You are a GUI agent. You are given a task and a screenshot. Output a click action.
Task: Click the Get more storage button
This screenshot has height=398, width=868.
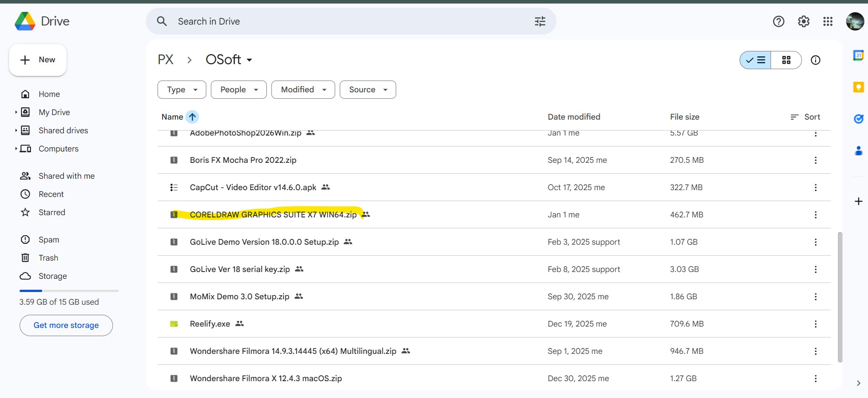[66, 325]
